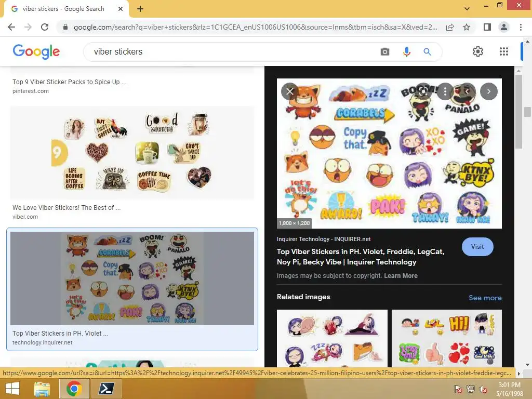
Task: Click the Google logo
Action: 36,51
